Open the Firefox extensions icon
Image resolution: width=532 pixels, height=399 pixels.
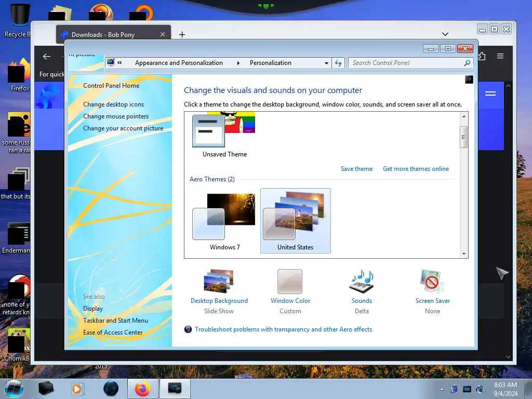pos(482,56)
